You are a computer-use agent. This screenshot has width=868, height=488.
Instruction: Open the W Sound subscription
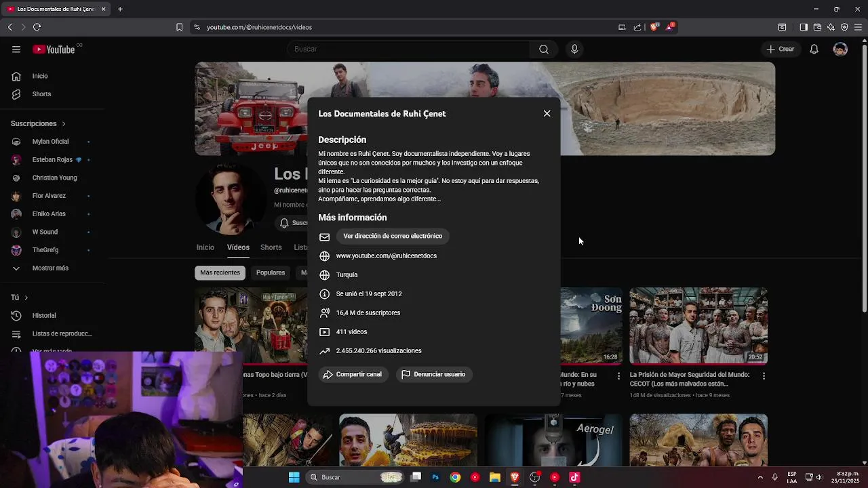45,232
